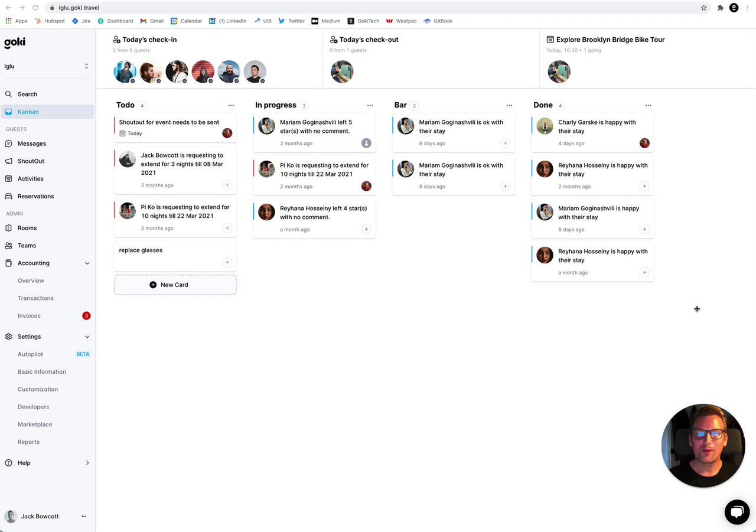756x532 pixels.
Task: Open Transactions page
Action: tap(35, 298)
